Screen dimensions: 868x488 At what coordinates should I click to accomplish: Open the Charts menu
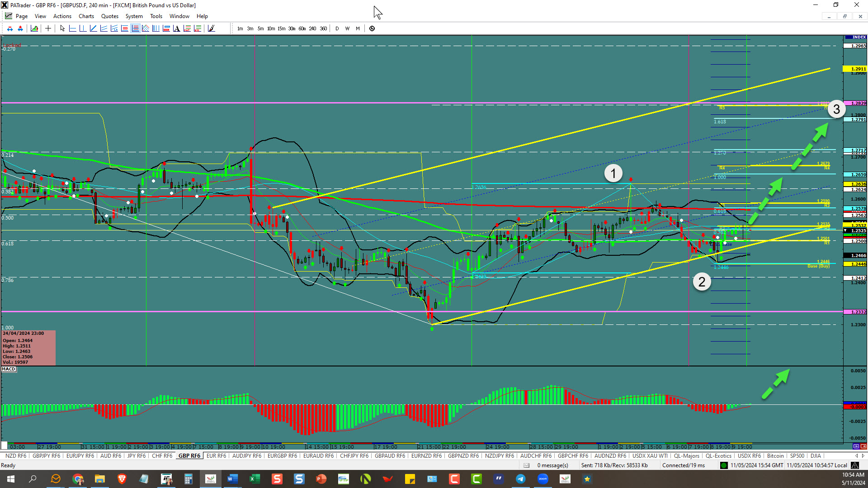click(x=86, y=16)
